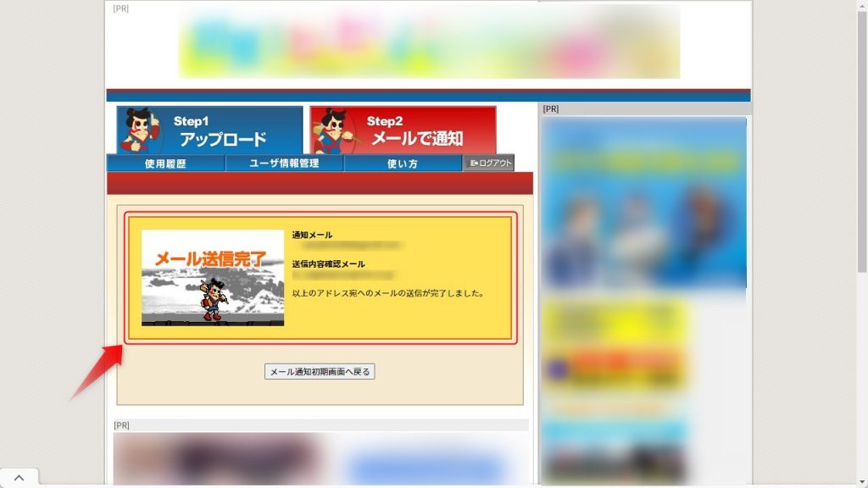868x488 pixels.
Task: Click scroll-to-top chevron icon
Action: pyautogui.click(x=19, y=478)
